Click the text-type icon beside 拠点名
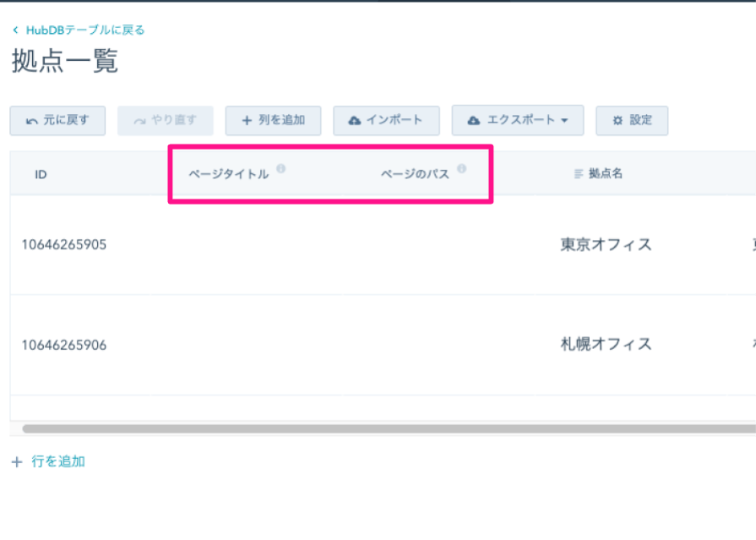The width and height of the screenshot is (756, 540). point(579,174)
